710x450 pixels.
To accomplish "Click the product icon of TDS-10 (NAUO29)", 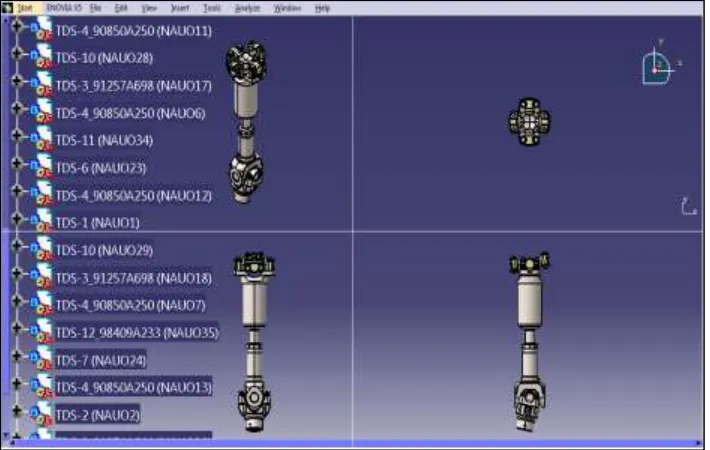I will click(42, 249).
